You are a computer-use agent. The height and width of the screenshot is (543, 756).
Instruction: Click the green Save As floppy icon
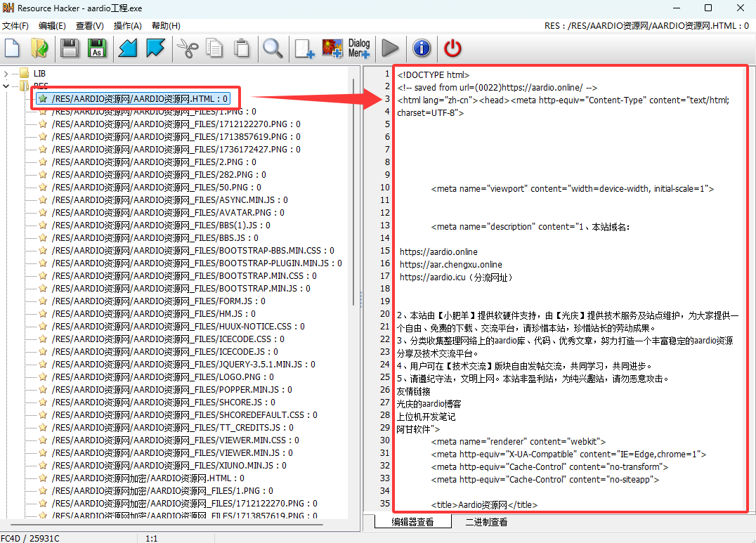pos(97,48)
